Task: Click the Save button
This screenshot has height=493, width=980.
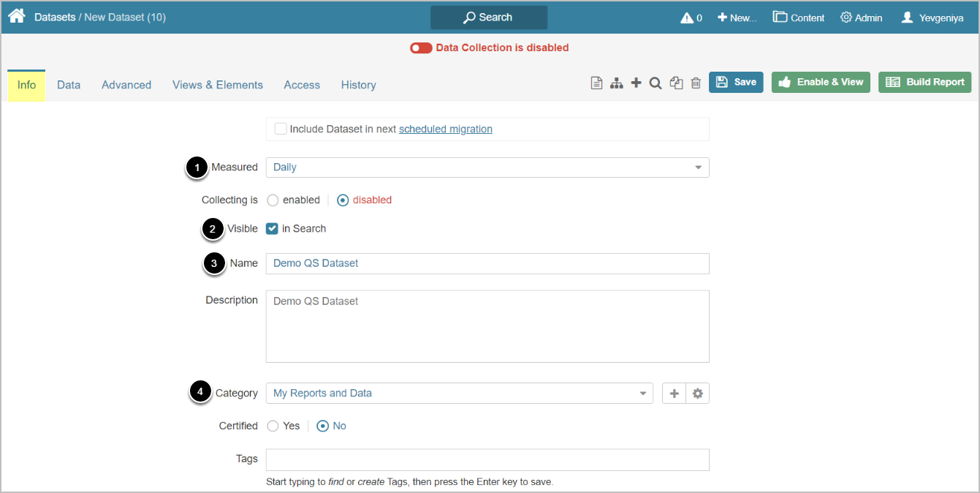Action: coord(736,82)
